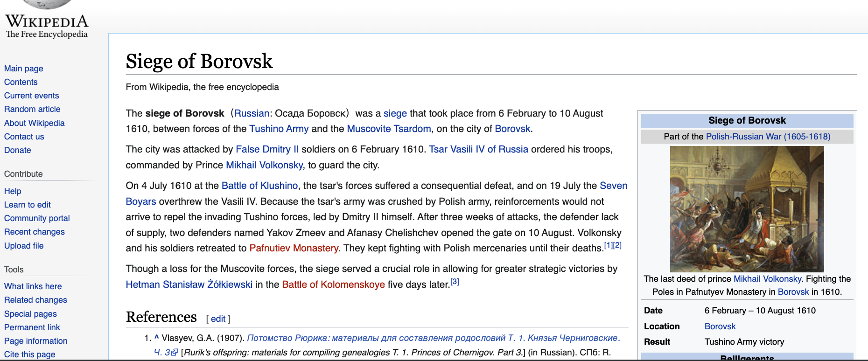Open Recent changes in sidebar
This screenshot has width=868, height=361.
coord(35,232)
